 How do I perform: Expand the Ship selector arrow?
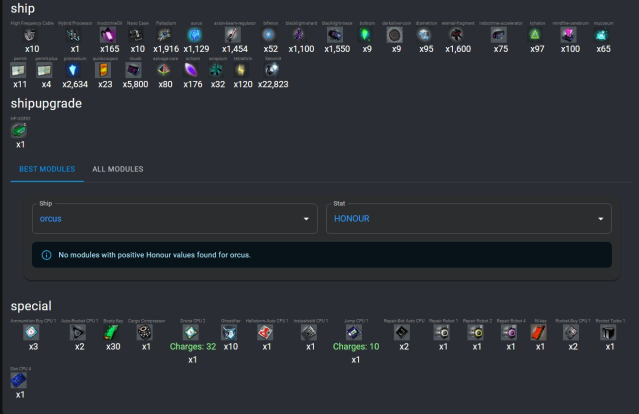pos(305,218)
